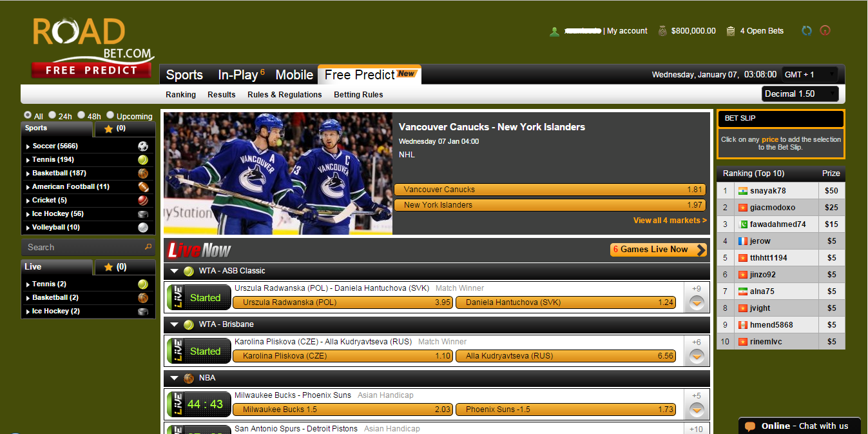Bet on New York Islanders at 1.97

point(550,205)
